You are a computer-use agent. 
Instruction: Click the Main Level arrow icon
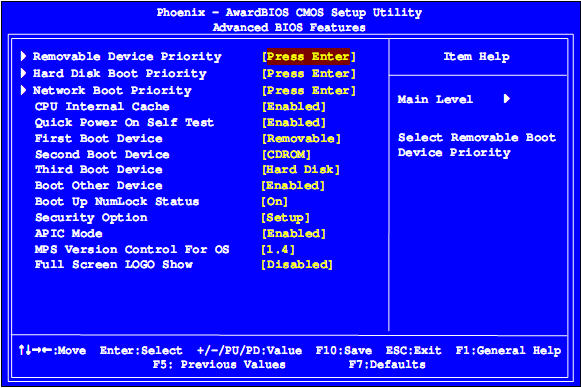click(507, 99)
